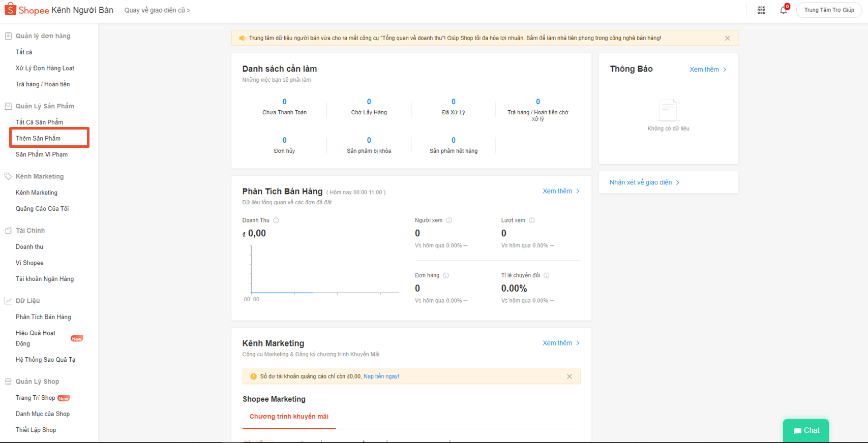Select Thêm Sản Phẩm menu item

point(38,138)
